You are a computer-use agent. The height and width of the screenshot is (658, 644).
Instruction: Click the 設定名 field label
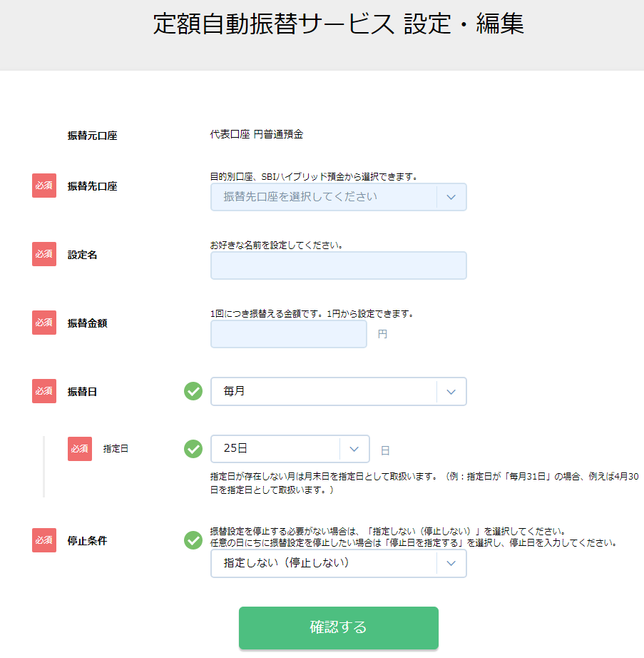click(x=82, y=255)
